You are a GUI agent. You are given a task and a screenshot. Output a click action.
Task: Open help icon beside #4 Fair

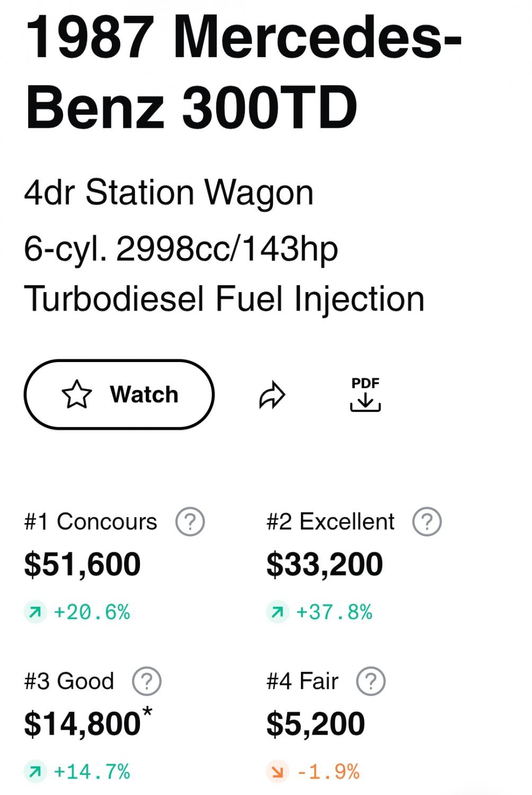(x=371, y=681)
